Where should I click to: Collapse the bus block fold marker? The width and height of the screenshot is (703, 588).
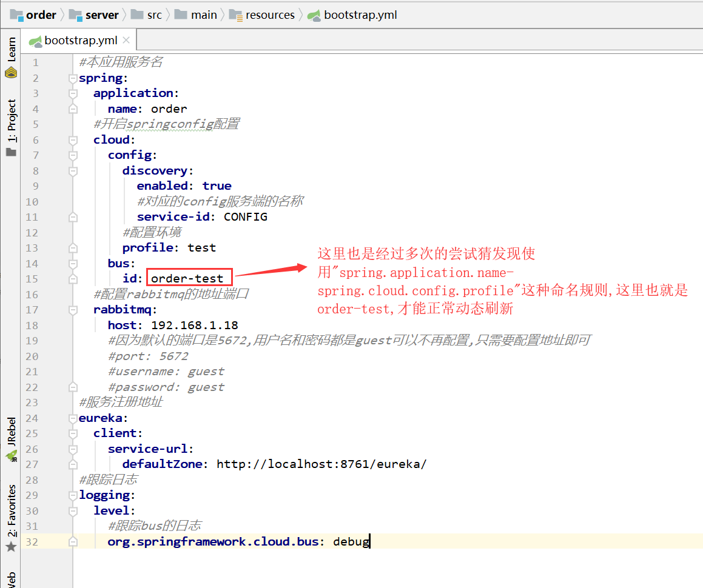click(73, 264)
